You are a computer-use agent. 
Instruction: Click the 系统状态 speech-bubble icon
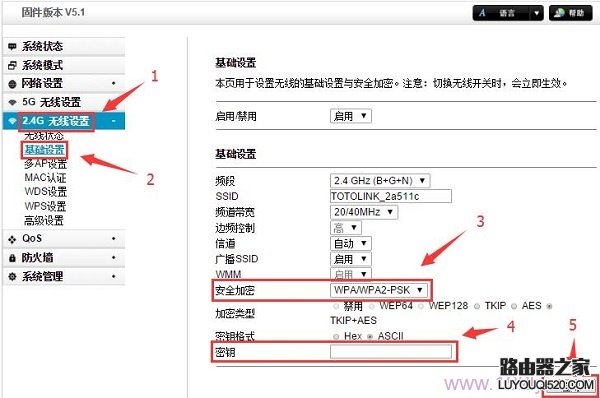[12, 47]
